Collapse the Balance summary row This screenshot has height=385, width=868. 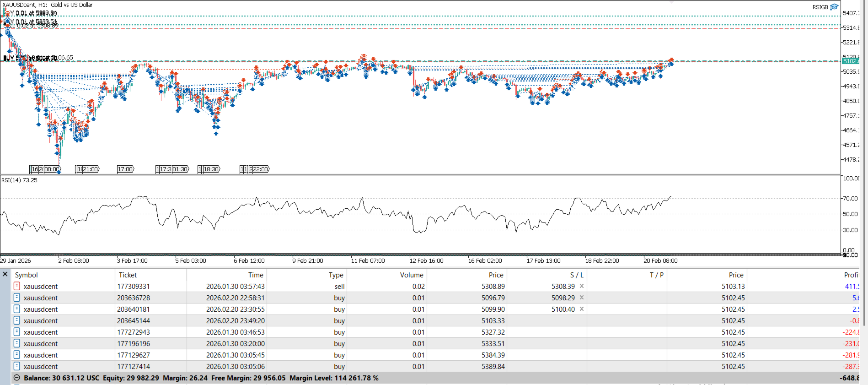(17, 378)
